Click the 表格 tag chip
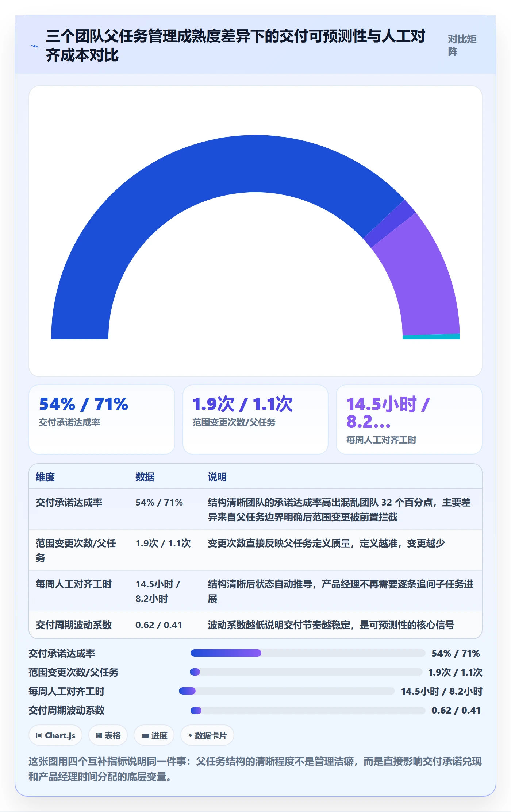This screenshot has width=511, height=812. tap(108, 735)
